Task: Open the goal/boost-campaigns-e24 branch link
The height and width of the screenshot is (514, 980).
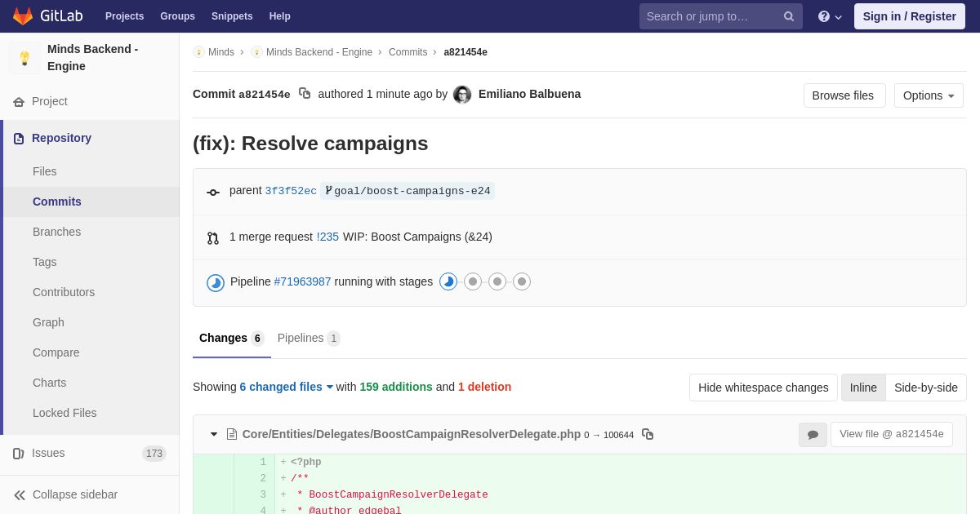Action: (412, 191)
